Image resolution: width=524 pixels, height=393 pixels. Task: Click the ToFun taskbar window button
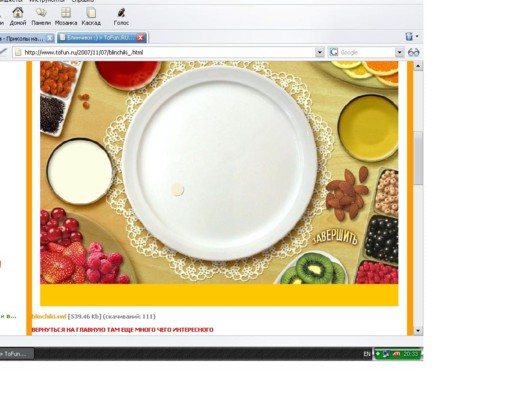(17, 354)
